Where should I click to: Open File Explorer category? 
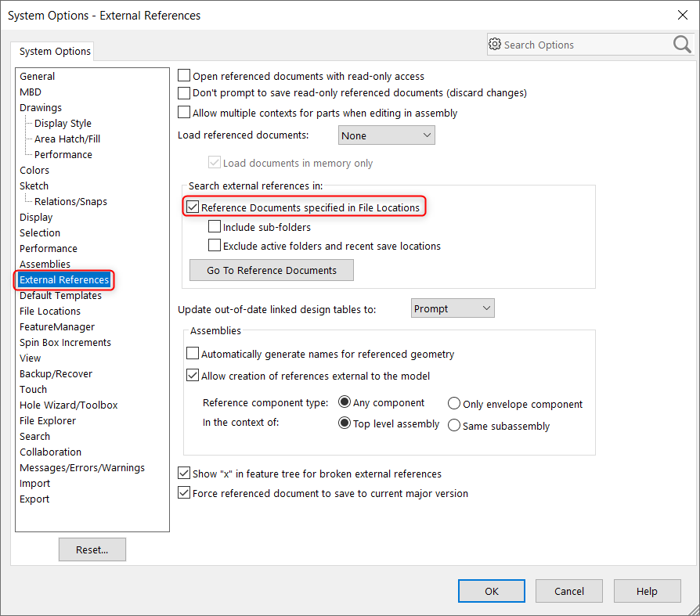(48, 420)
